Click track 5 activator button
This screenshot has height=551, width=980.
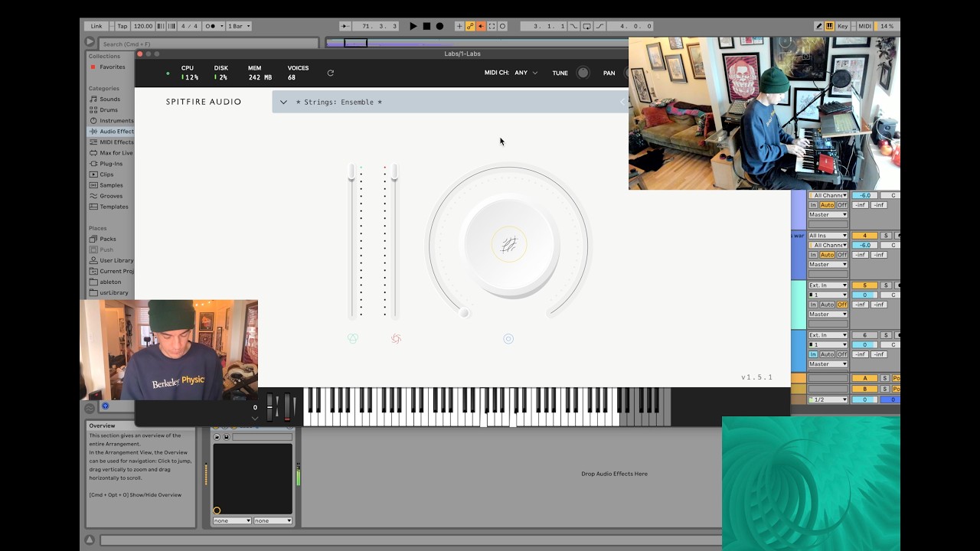[864, 285]
